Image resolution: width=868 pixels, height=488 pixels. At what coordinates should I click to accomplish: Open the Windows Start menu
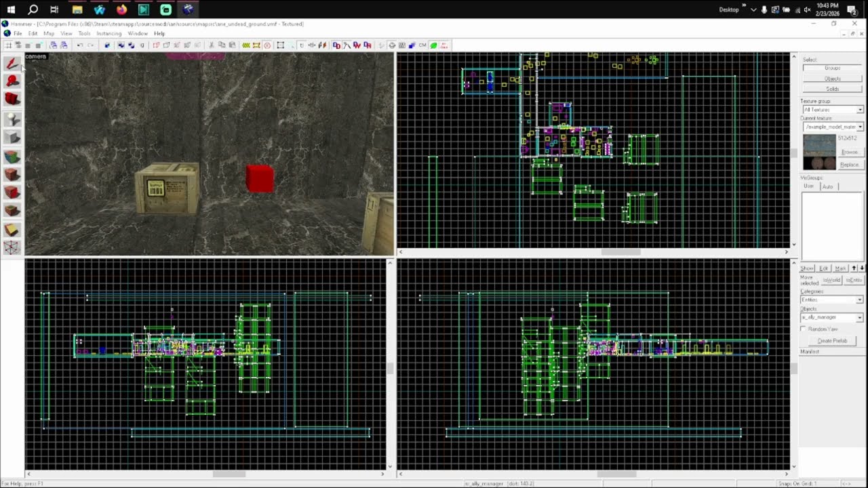(11, 9)
